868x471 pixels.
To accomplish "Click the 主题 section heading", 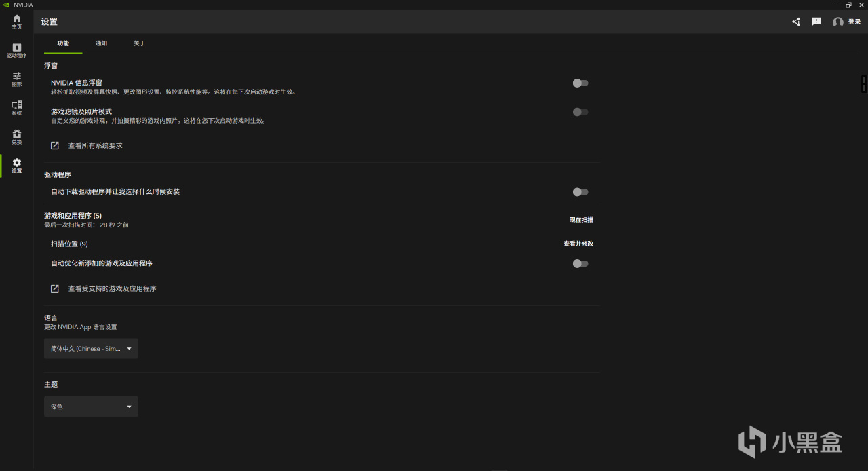I will (51, 384).
